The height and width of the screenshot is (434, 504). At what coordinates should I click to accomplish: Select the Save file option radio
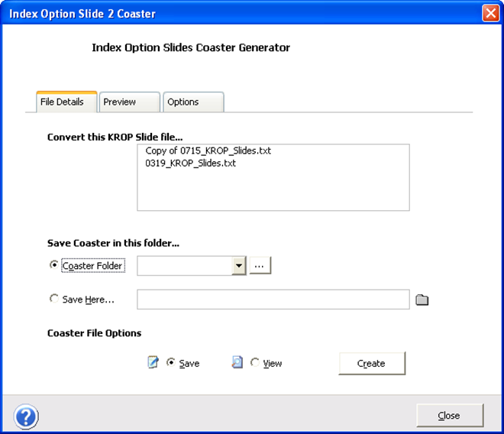click(171, 362)
